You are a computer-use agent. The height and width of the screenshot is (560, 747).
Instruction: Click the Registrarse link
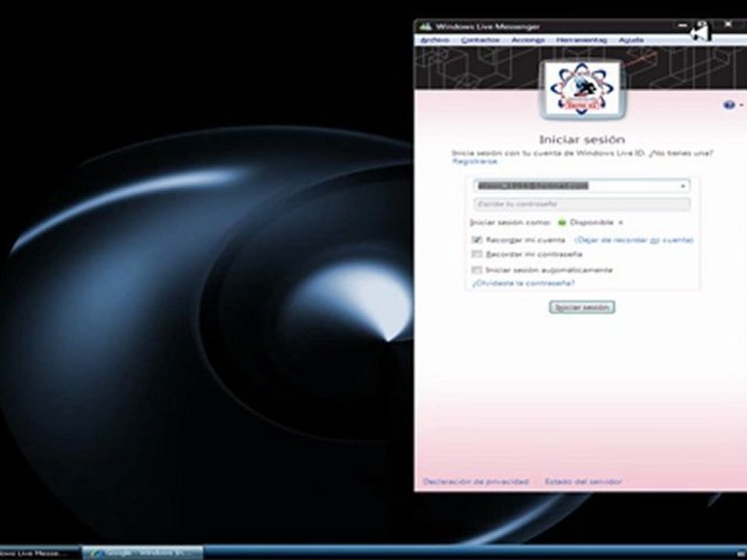click(475, 162)
